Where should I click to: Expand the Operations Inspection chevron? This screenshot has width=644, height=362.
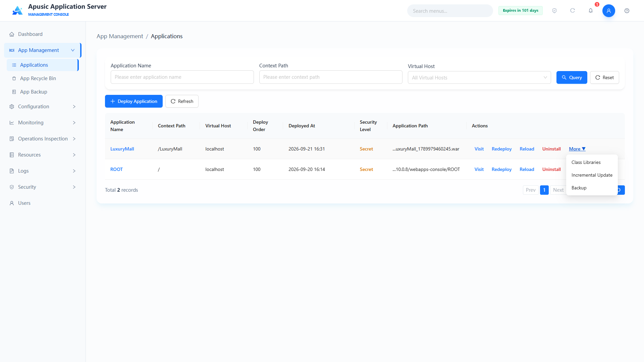74,139
